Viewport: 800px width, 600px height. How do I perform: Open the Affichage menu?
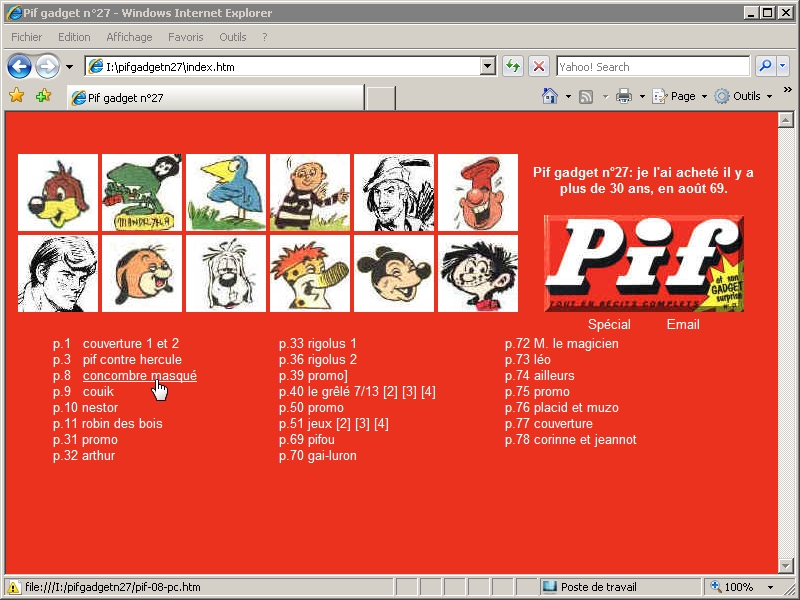[x=129, y=37]
